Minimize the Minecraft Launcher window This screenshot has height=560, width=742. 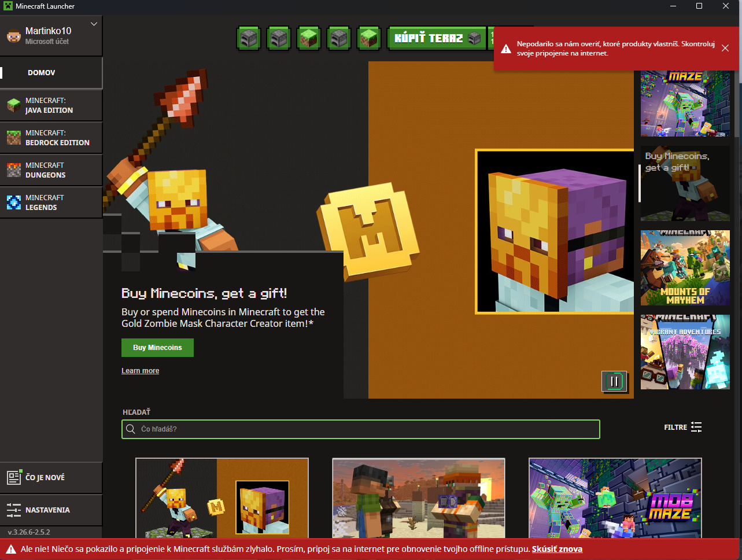click(673, 6)
